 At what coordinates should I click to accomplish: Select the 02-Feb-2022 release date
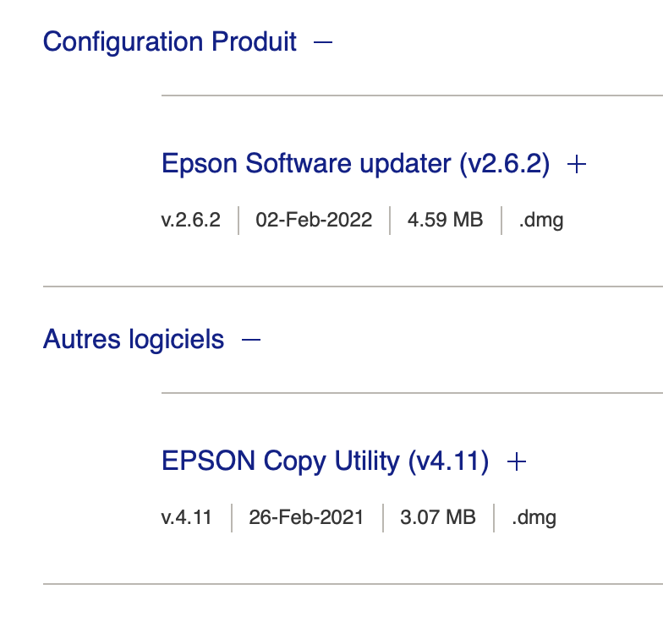point(314,220)
